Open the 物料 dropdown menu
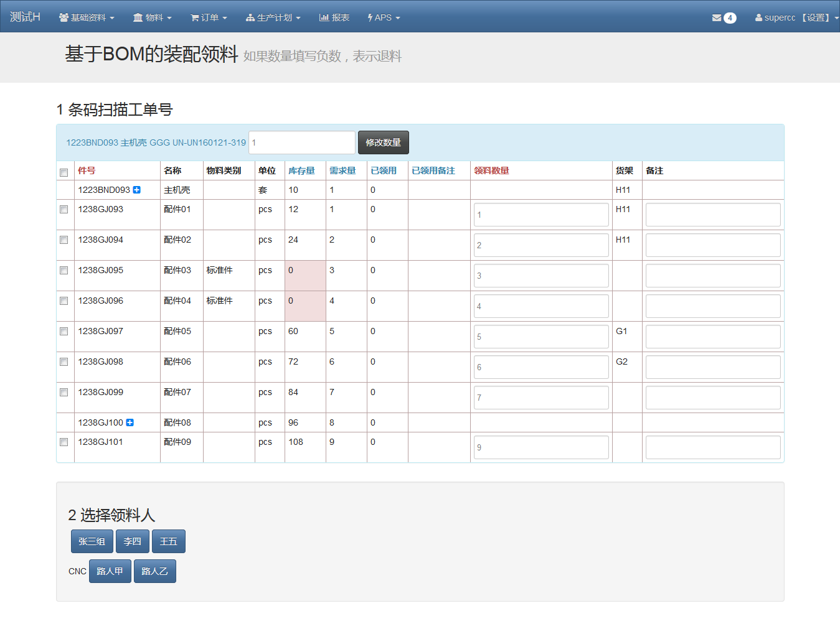The height and width of the screenshot is (639, 840). [153, 18]
